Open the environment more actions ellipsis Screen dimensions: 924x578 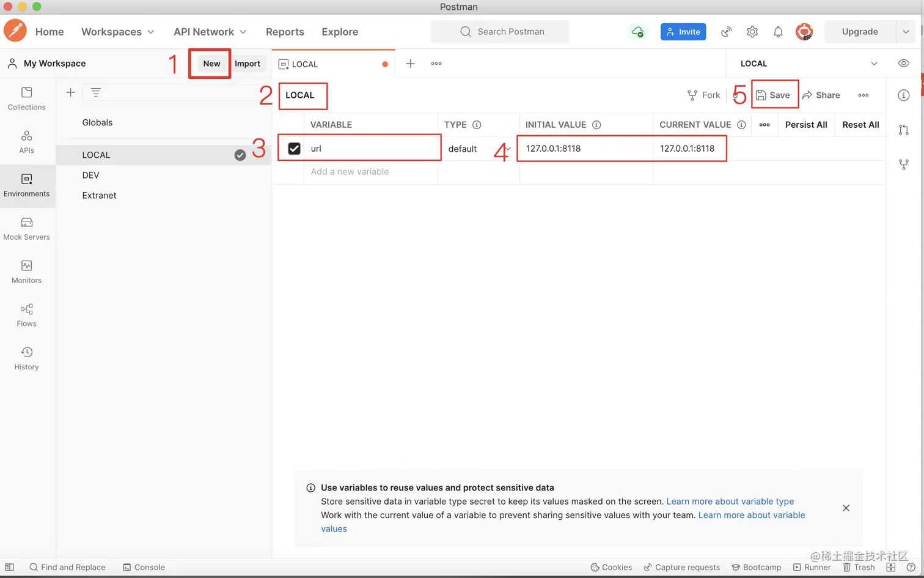pyautogui.click(x=864, y=95)
